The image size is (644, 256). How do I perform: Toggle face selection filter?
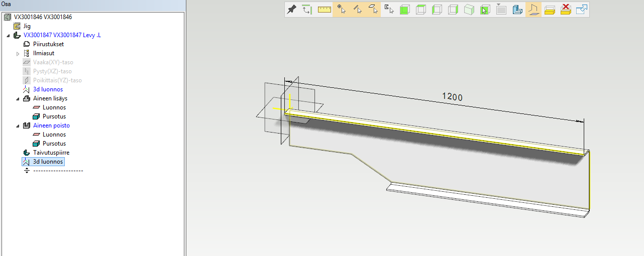373,9
